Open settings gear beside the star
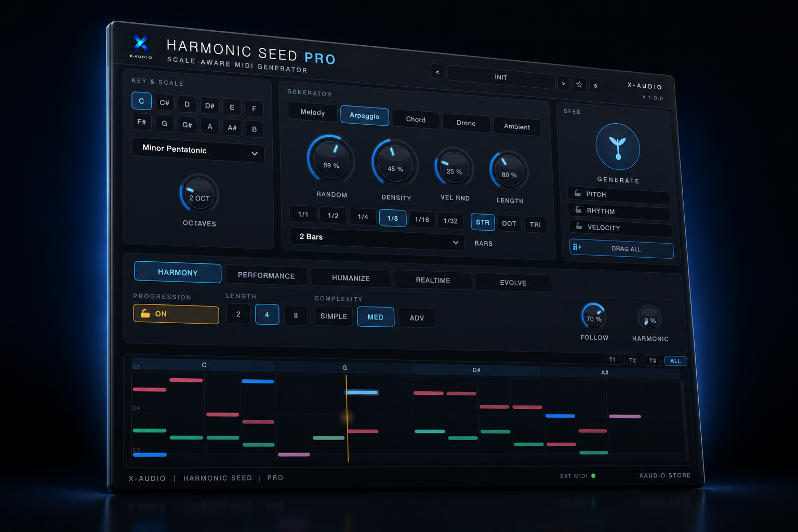 [595, 86]
